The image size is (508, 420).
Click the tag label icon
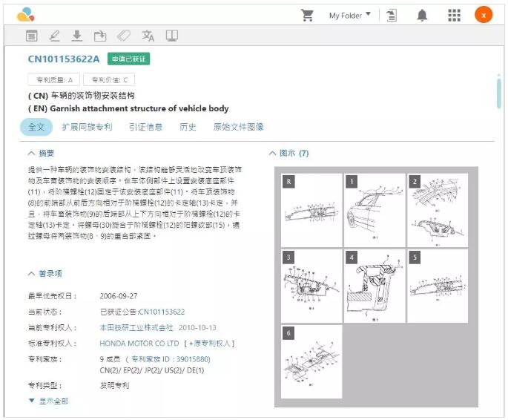124,36
